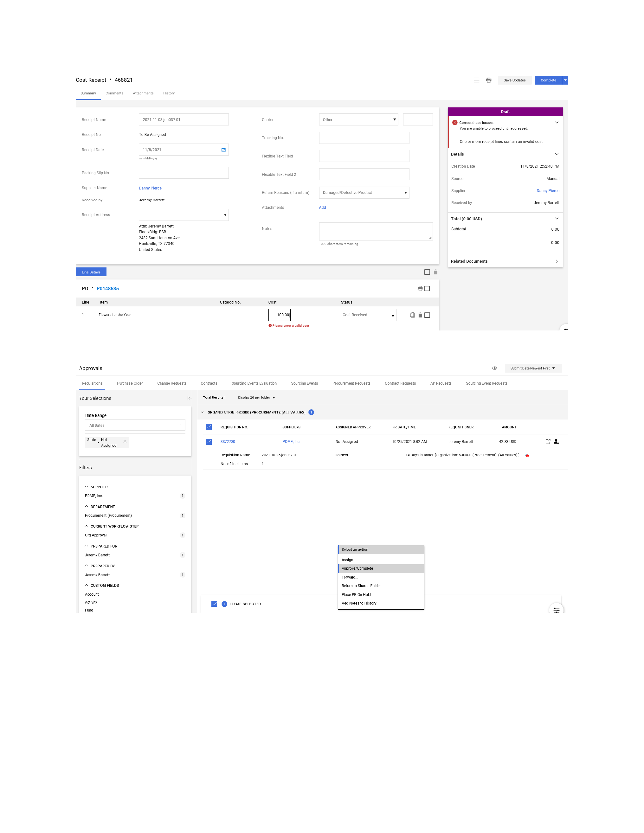
Task: Click the trash icon on line 1
Action: coord(420,315)
